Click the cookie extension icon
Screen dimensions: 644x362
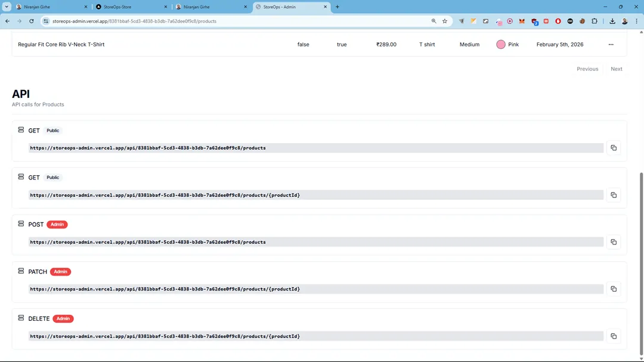(x=583, y=21)
